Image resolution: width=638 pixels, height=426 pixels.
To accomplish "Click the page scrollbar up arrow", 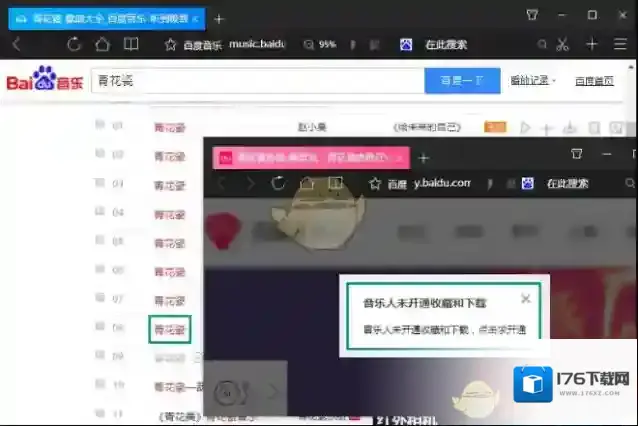I will (631, 68).
